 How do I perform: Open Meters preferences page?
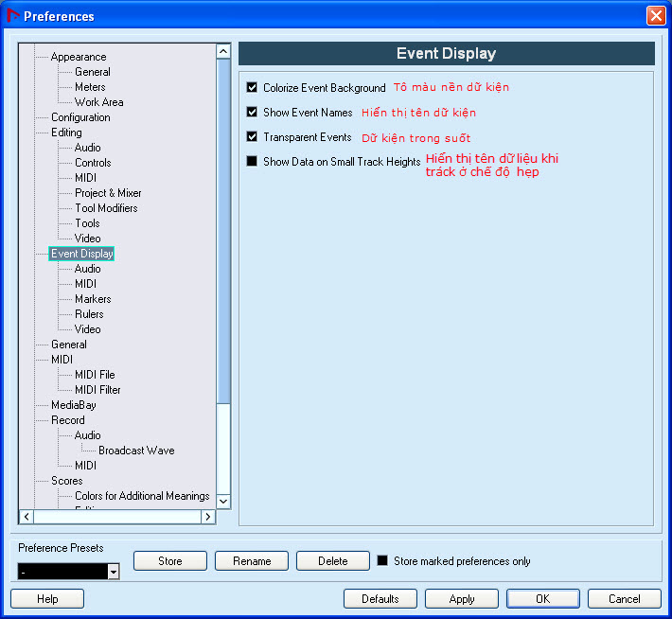pos(90,87)
